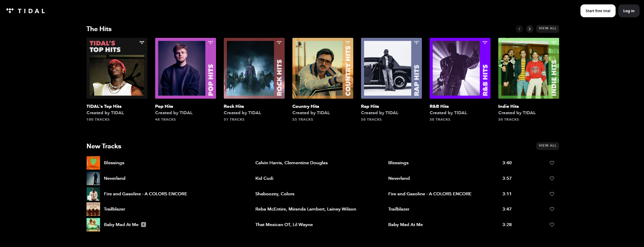Click the The Hits section heading

click(99, 29)
